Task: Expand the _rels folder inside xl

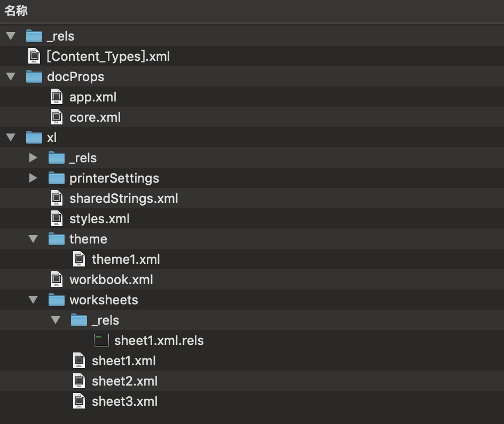Action: 33,158
